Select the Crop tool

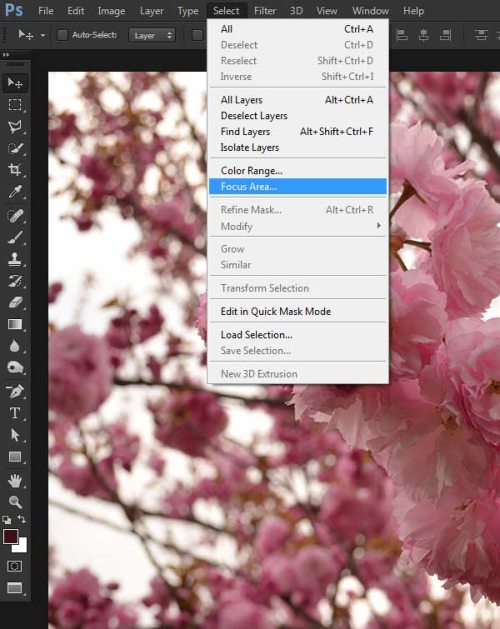point(15,170)
